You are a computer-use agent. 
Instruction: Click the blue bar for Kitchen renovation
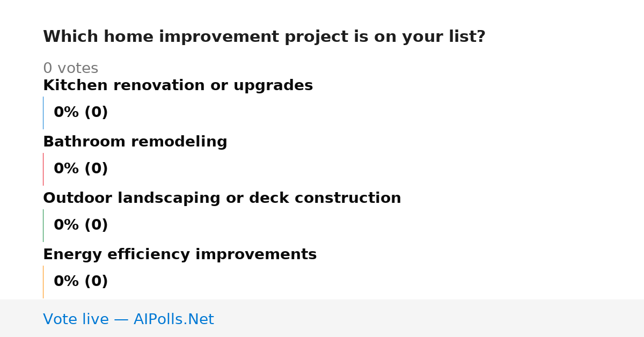pyautogui.click(x=43, y=113)
